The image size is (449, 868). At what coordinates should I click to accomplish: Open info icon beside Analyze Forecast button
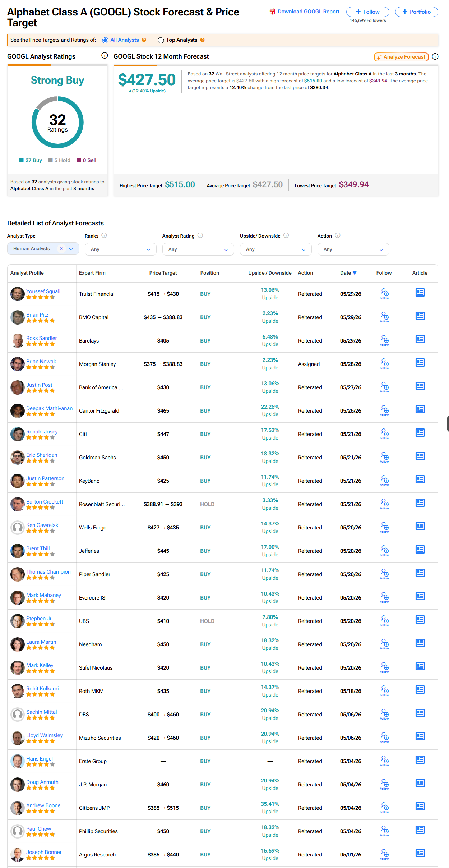pyautogui.click(x=435, y=56)
